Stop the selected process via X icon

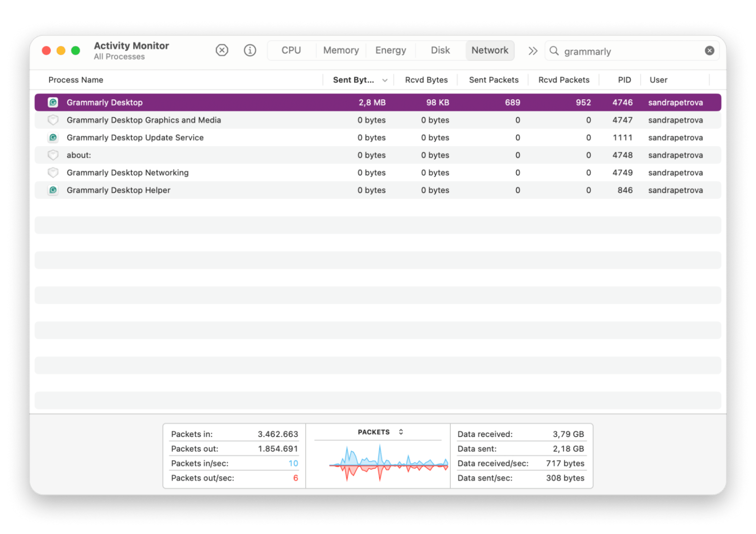coord(222,50)
